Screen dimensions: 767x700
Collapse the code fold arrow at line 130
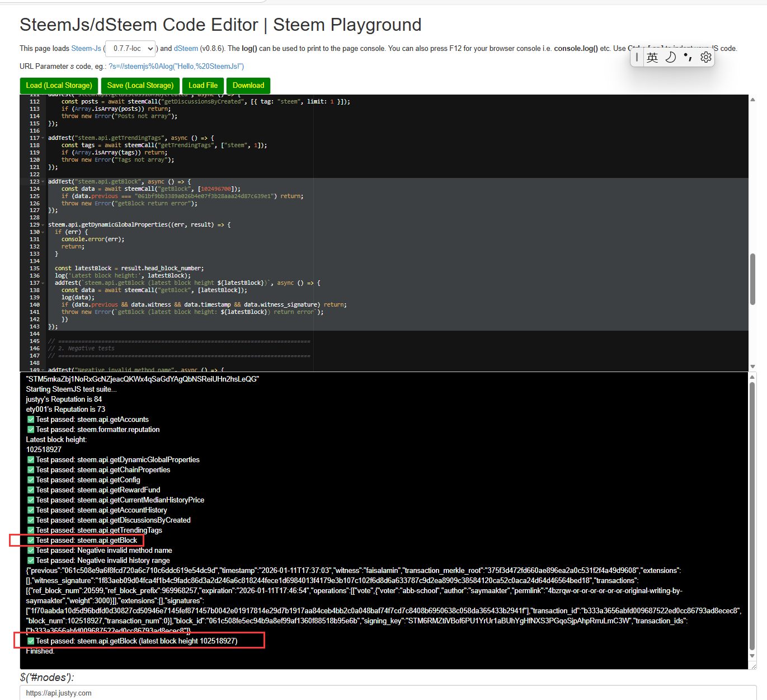[x=43, y=232]
